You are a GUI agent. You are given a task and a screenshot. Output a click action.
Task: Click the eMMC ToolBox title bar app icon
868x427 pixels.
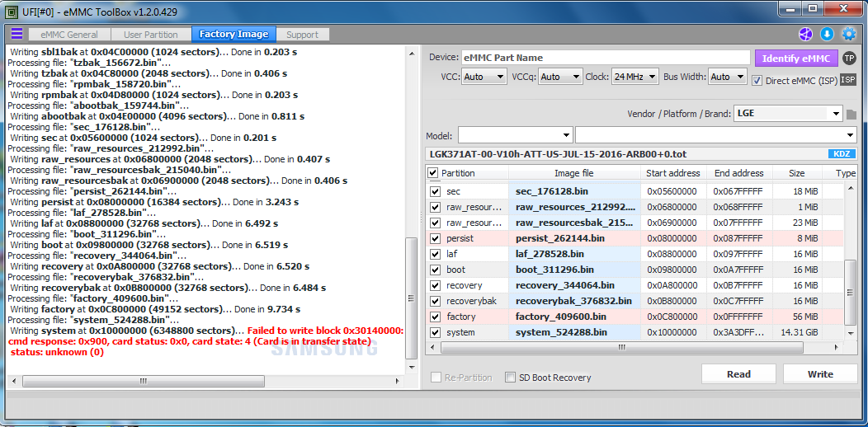tap(9, 11)
